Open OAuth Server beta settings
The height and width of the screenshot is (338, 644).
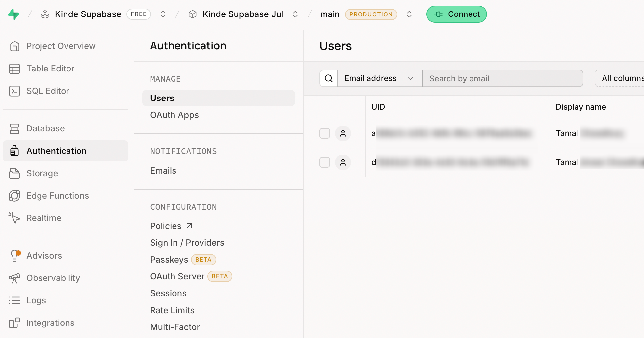pyautogui.click(x=191, y=276)
